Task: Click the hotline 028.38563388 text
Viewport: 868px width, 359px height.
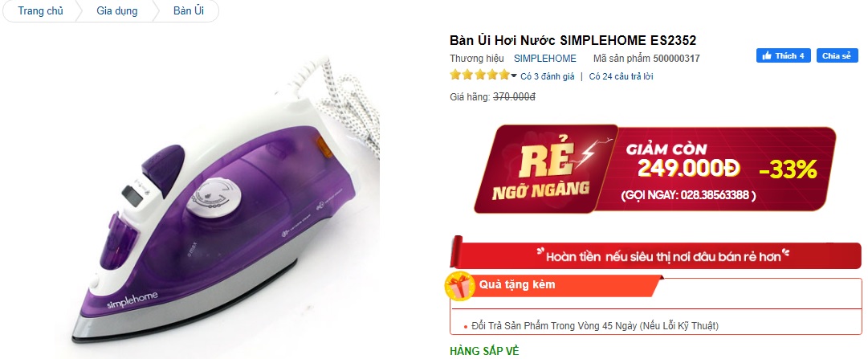Action: pyautogui.click(x=688, y=195)
